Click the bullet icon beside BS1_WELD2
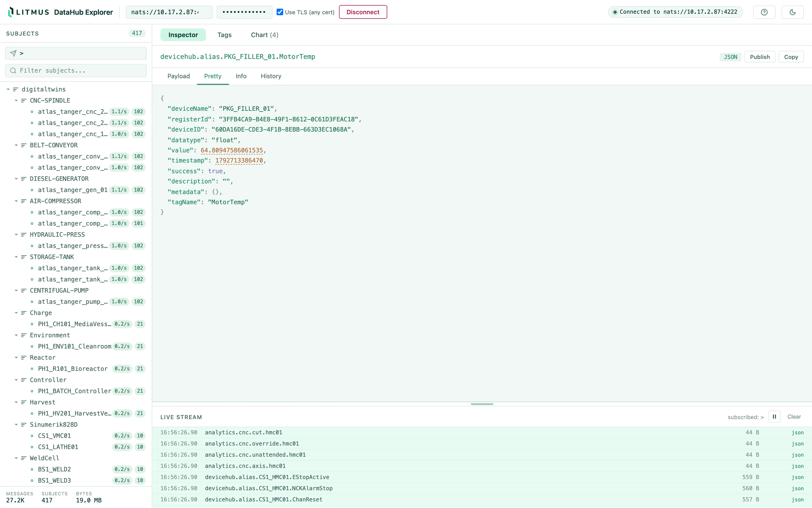The width and height of the screenshot is (812, 508). pyautogui.click(x=32, y=469)
